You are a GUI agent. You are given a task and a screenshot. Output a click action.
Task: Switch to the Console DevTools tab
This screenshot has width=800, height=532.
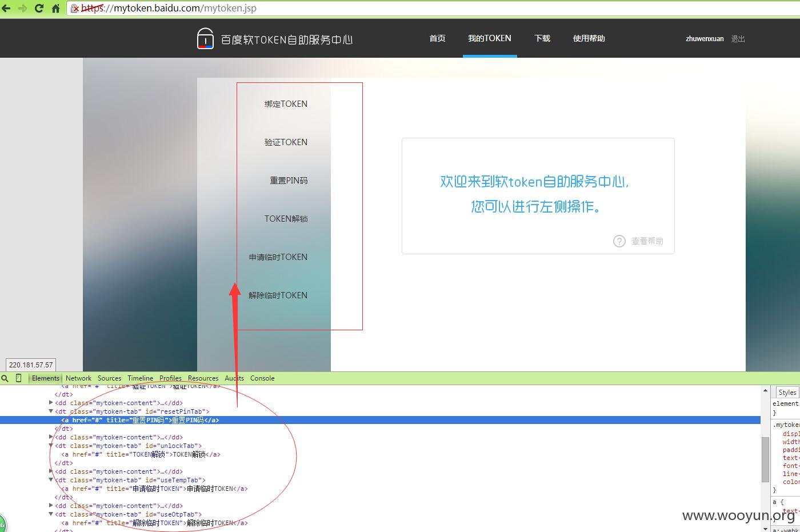point(262,378)
